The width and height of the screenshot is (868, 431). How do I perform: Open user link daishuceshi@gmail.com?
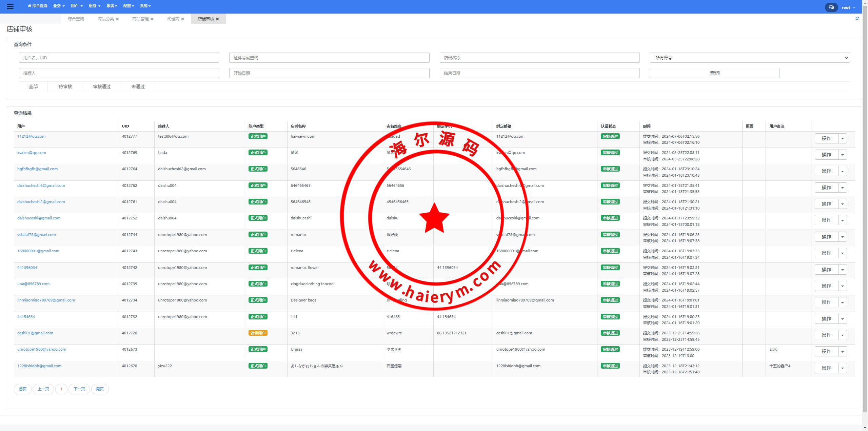(39, 218)
